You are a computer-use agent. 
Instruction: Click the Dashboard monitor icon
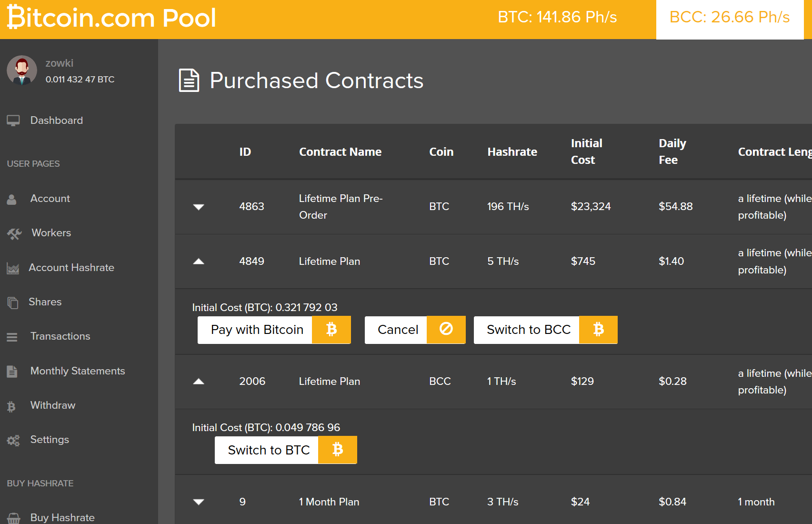pos(13,121)
